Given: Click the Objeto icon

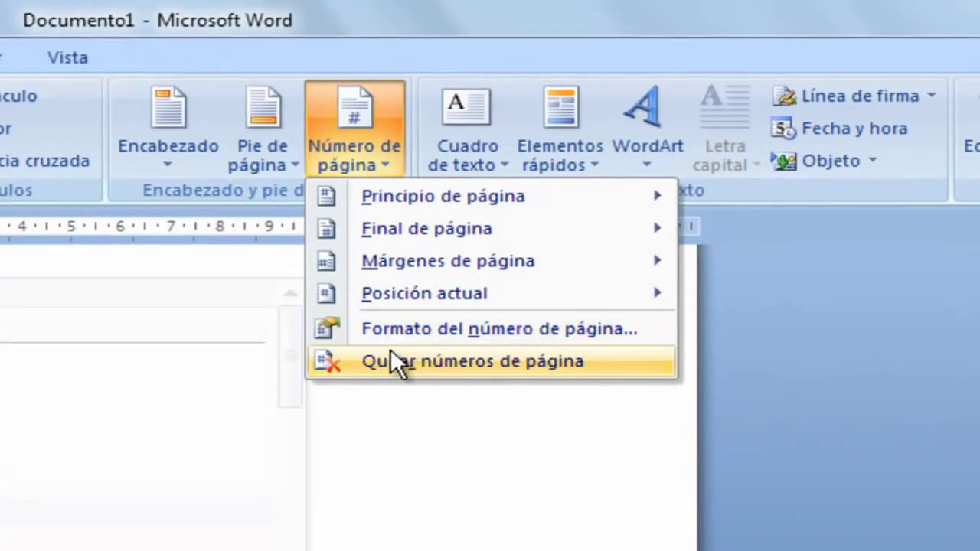Looking at the screenshot, I should coord(784,161).
